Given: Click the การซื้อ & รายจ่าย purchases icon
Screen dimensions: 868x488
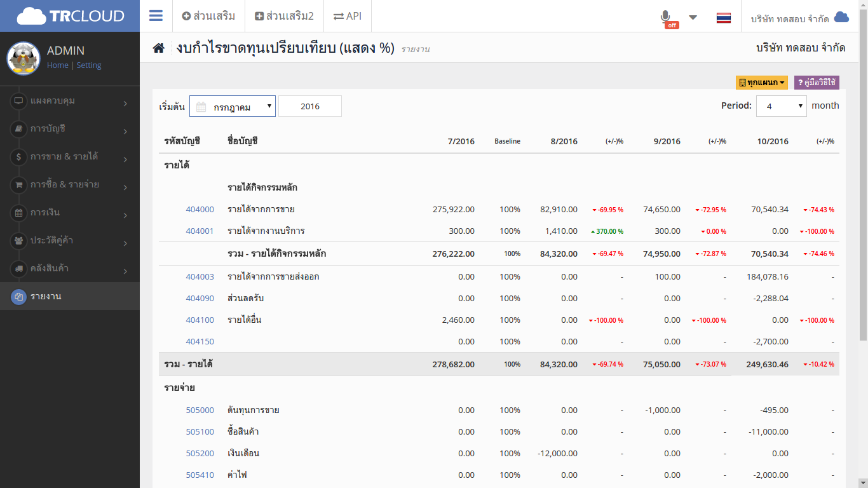Looking at the screenshot, I should pos(20,185).
